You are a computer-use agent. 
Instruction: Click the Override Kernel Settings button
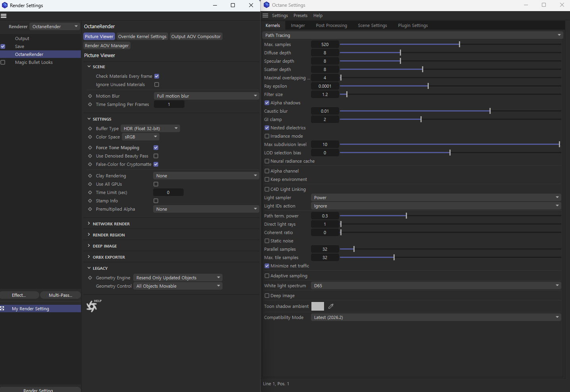click(142, 37)
